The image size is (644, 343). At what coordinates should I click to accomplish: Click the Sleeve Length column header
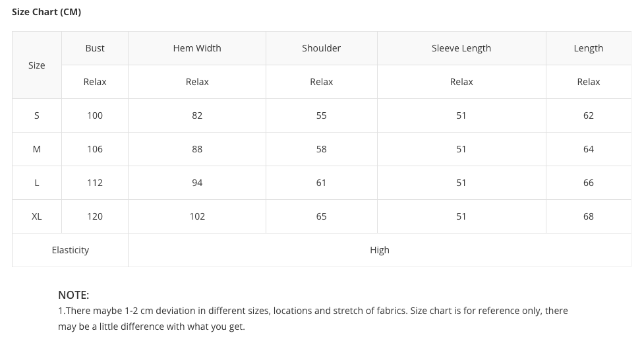click(x=461, y=48)
